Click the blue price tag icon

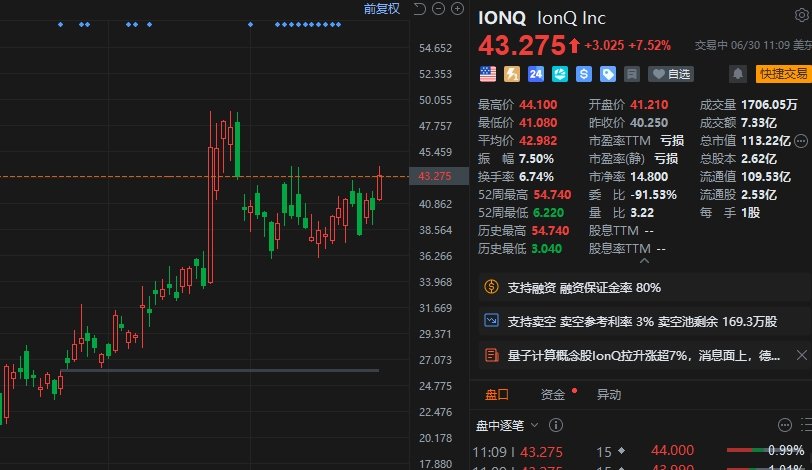tap(608, 74)
